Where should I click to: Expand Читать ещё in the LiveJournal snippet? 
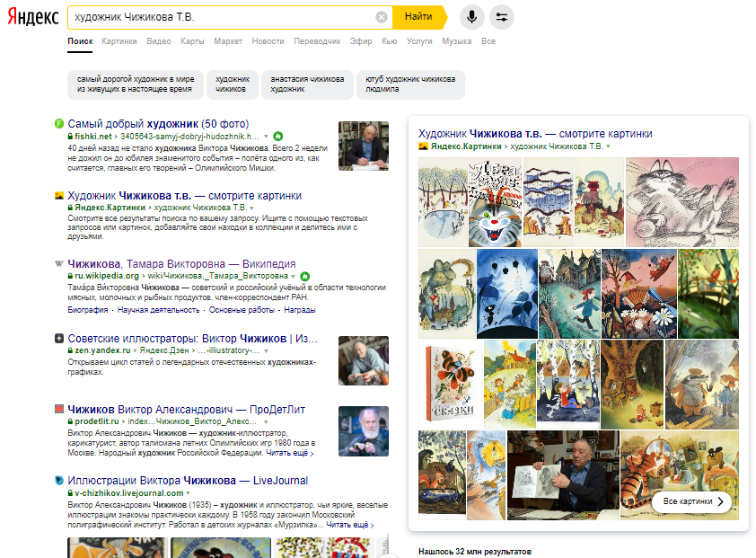pos(350,525)
